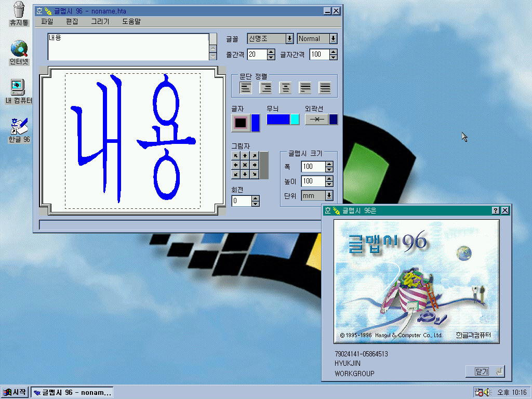Image resolution: width=532 pixels, height=399 pixels.
Task: Increase the 회전 rotation value
Action: tap(256, 198)
